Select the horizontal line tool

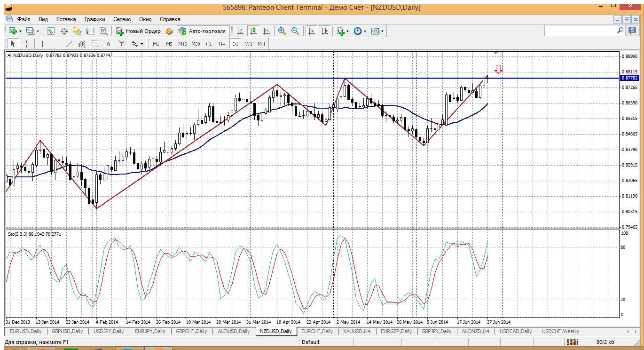[x=55, y=44]
